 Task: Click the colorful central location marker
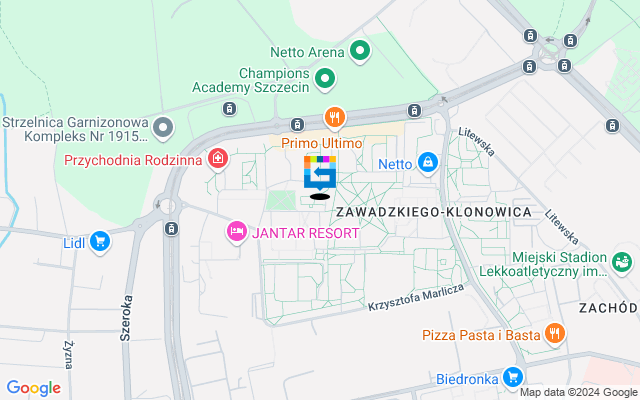(x=320, y=173)
